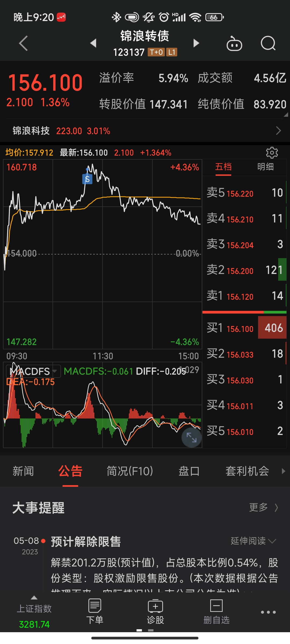
Task: Open the 大事提醒 section header
Action: [38, 508]
